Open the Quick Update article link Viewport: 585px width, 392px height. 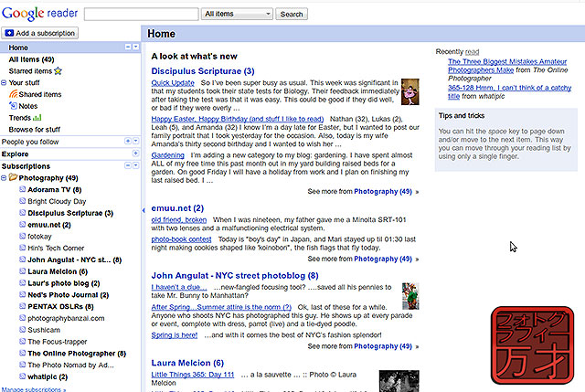point(173,83)
